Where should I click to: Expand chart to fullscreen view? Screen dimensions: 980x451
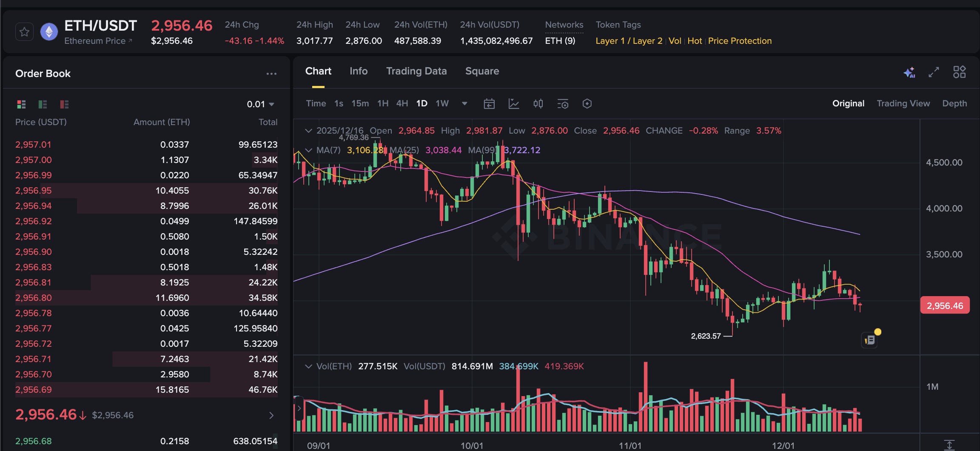934,72
